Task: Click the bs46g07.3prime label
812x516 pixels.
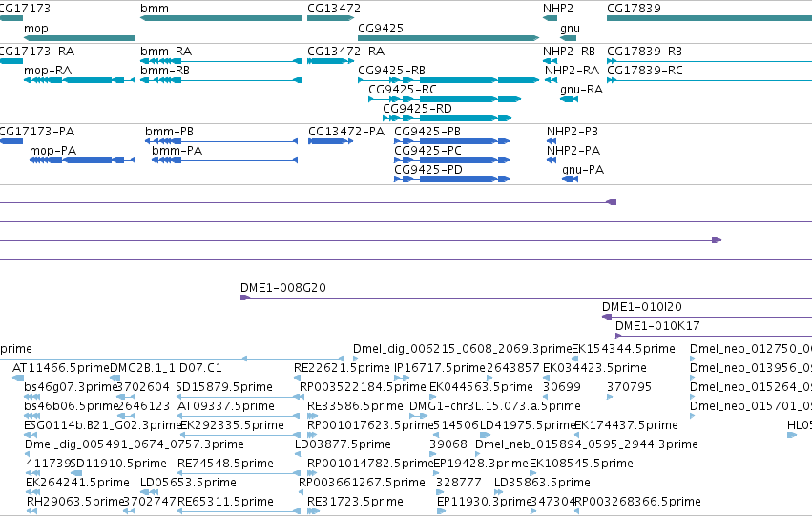Action: tap(71, 387)
